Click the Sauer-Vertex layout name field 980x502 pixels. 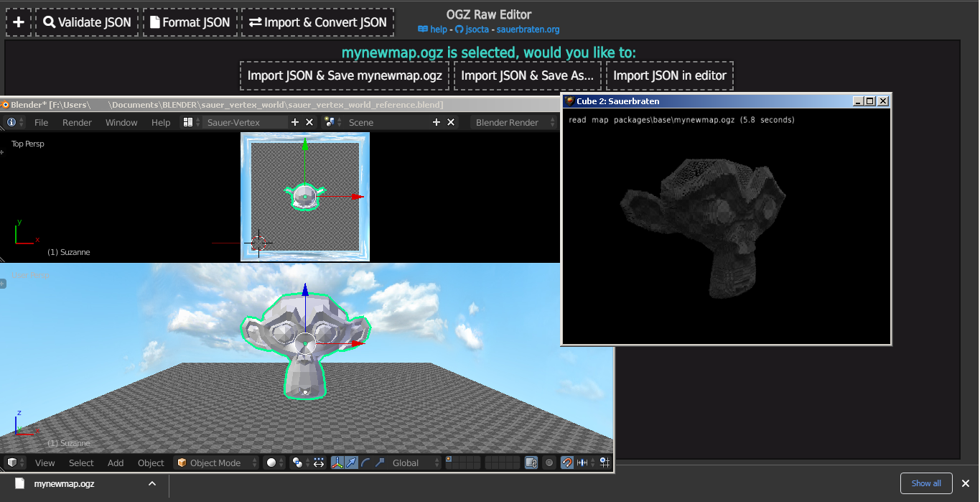click(x=244, y=122)
